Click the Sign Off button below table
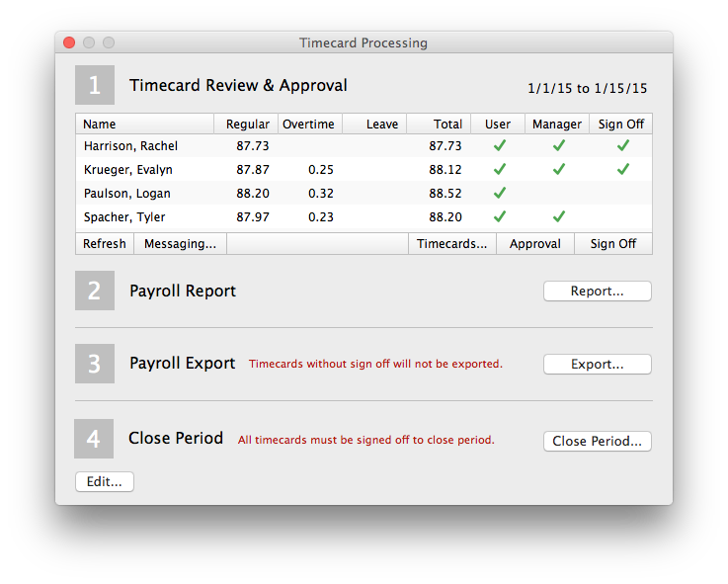728x584 pixels. (613, 243)
